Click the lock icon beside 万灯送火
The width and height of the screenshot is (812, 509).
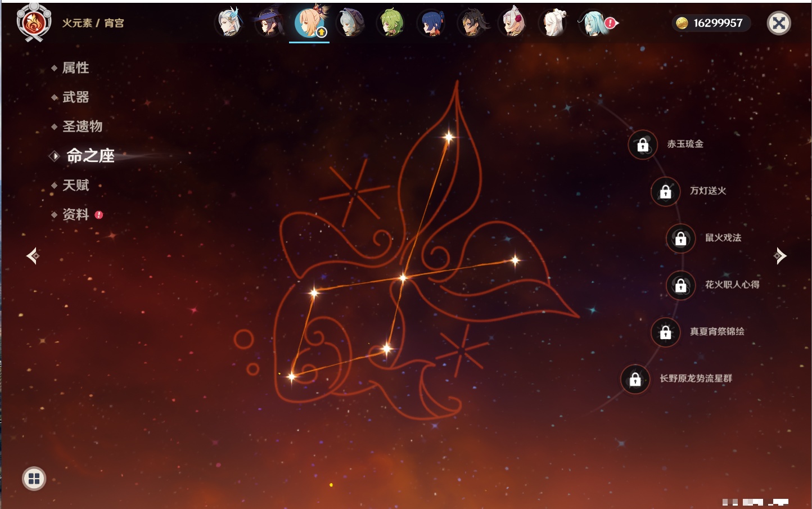pos(666,191)
